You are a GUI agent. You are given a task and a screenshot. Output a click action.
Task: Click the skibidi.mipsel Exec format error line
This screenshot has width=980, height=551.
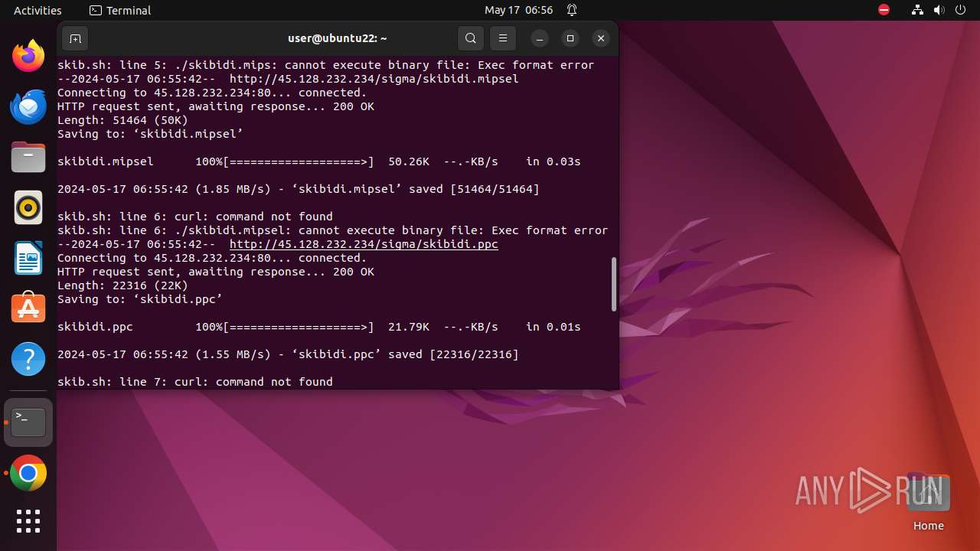pyautogui.click(x=333, y=230)
